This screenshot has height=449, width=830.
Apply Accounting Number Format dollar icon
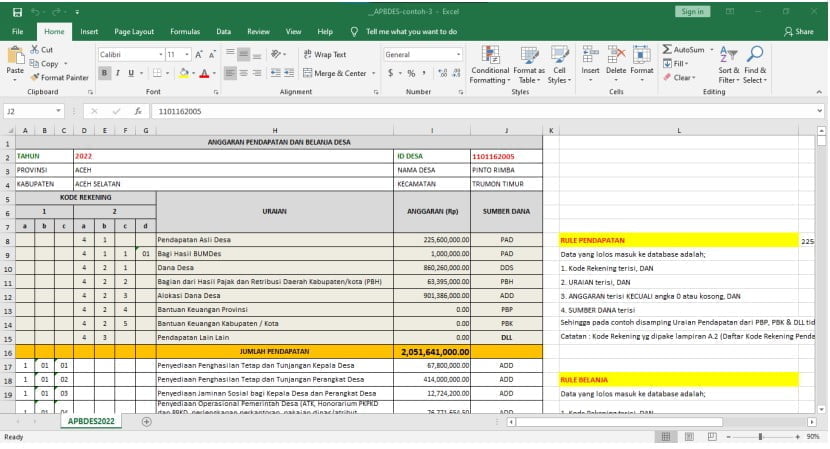pyautogui.click(x=391, y=73)
